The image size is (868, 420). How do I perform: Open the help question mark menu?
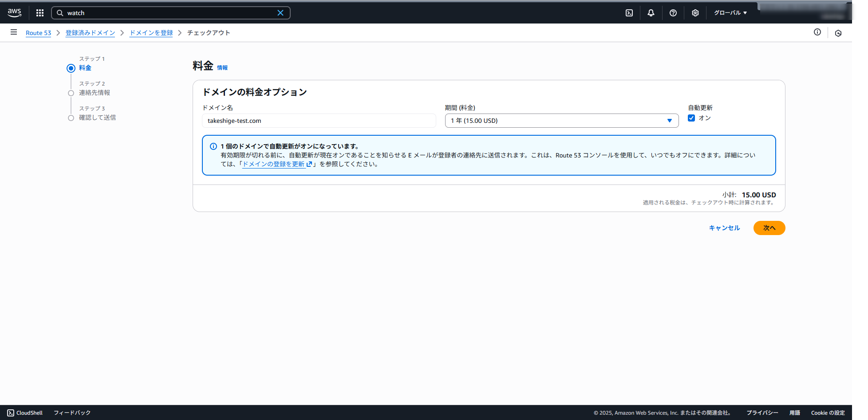(673, 13)
